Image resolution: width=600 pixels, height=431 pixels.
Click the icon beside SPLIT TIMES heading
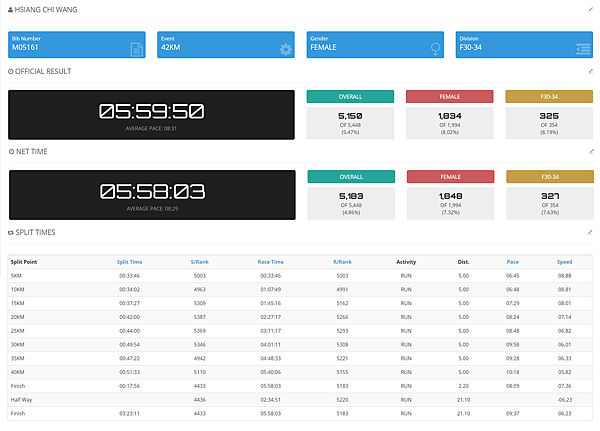pyautogui.click(x=11, y=232)
